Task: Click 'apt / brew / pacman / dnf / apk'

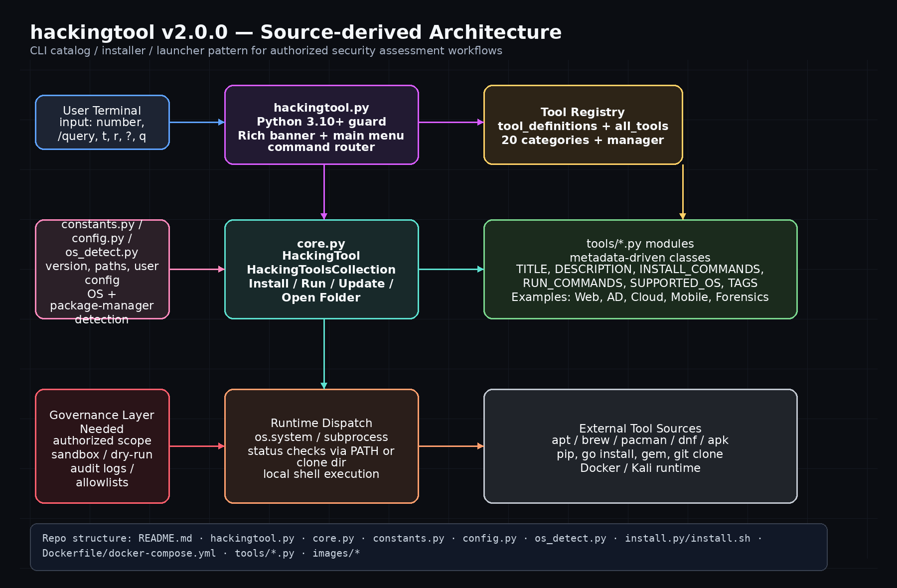Action: point(640,440)
